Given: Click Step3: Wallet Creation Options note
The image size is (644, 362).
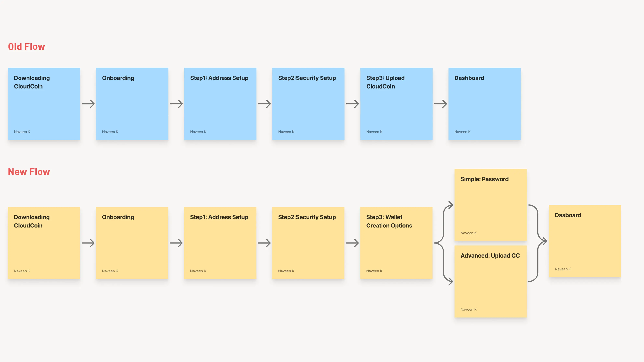Looking at the screenshot, I should [x=396, y=243].
